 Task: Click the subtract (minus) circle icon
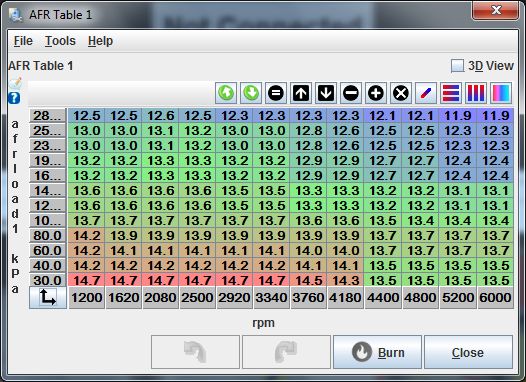(351, 93)
